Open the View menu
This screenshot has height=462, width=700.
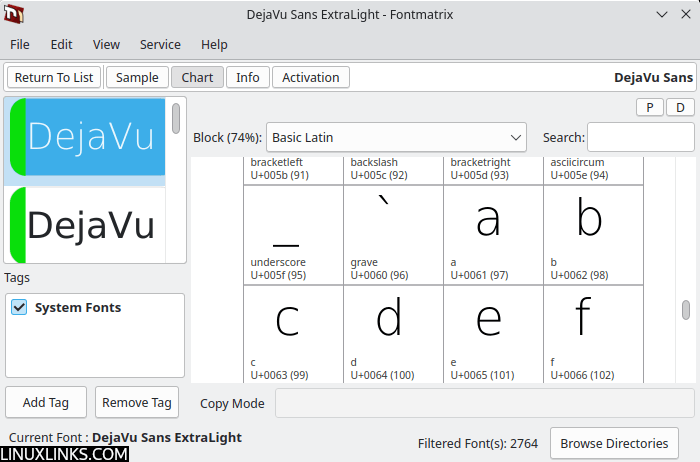106,45
